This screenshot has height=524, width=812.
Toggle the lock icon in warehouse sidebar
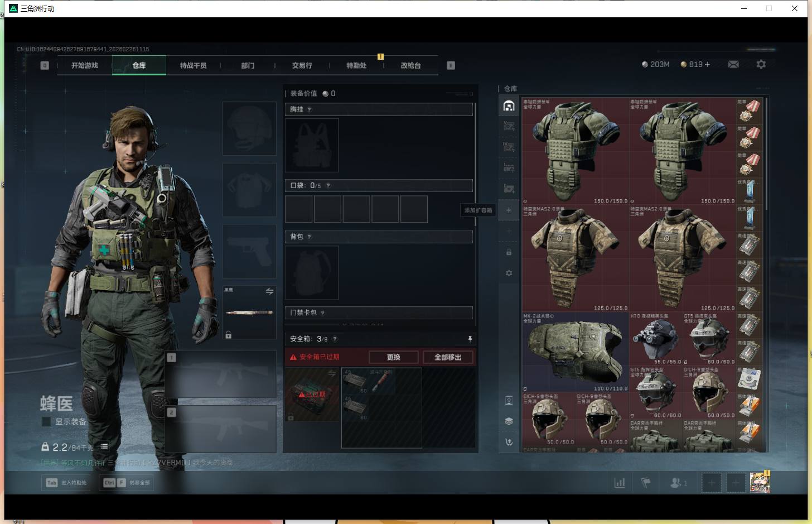pos(509,252)
